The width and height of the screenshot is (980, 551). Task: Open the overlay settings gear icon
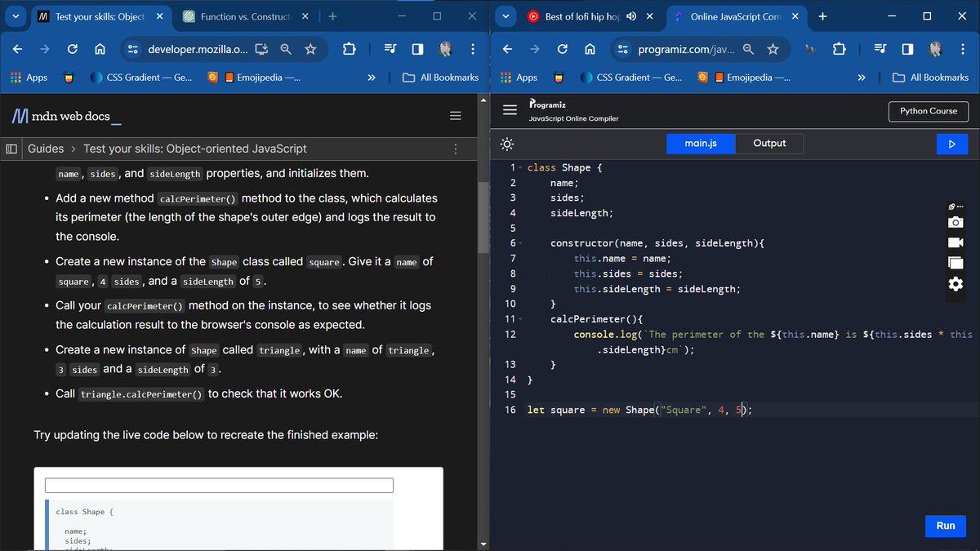[x=955, y=283]
